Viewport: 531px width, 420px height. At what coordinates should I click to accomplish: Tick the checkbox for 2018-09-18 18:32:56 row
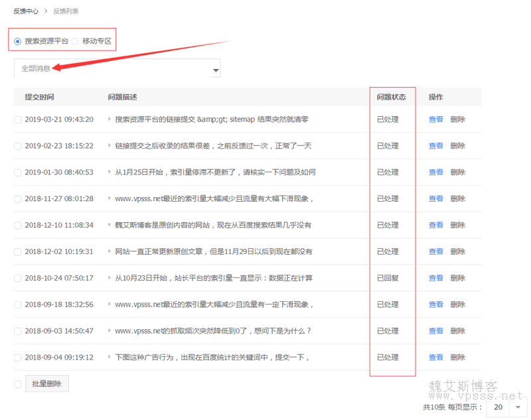[x=18, y=305]
